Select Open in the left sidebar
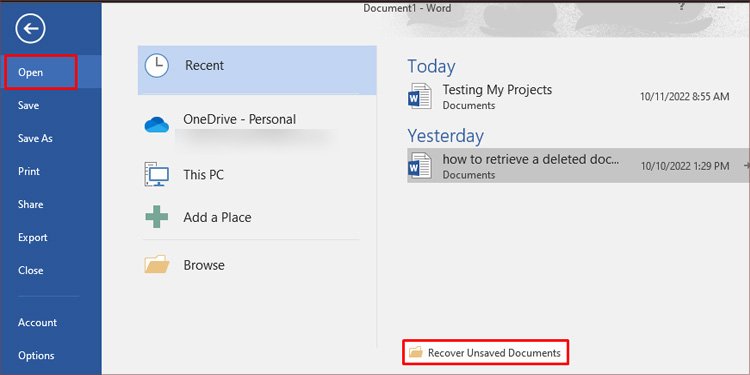The width and height of the screenshot is (750, 375). coord(31,72)
